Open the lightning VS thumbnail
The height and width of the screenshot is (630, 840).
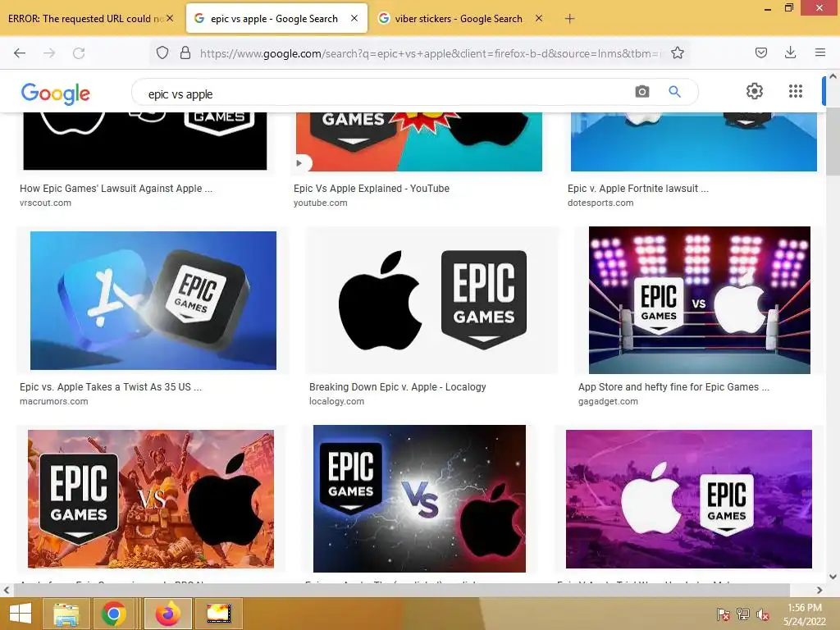click(x=419, y=499)
